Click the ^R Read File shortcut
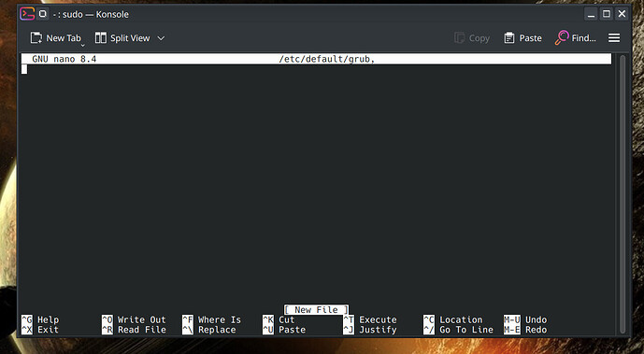 click(134, 330)
